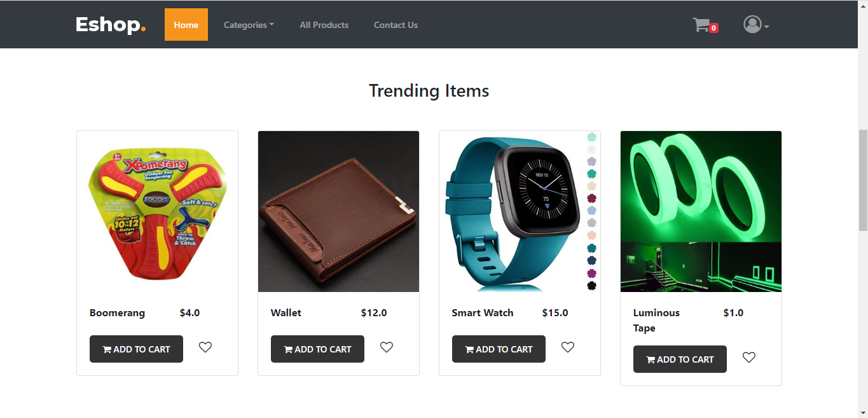Image resolution: width=868 pixels, height=418 pixels.
Task: Toggle wishlist heart for Wallet
Action: pyautogui.click(x=386, y=347)
